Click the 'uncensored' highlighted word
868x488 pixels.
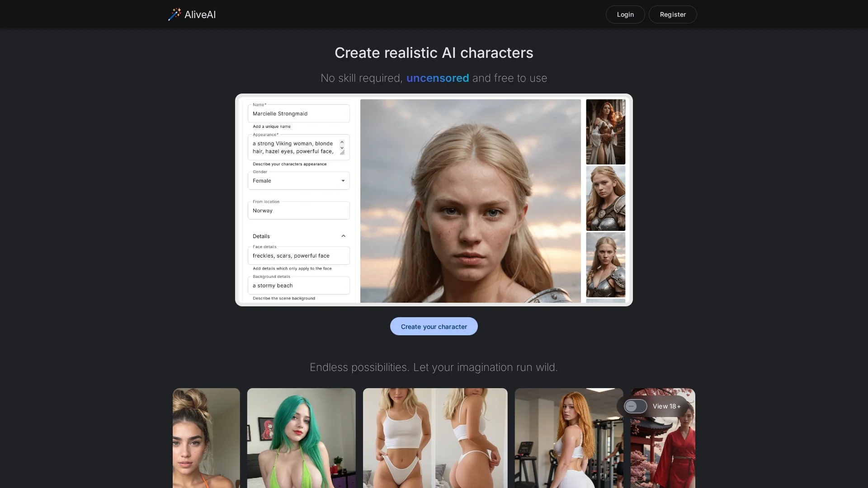tap(438, 78)
